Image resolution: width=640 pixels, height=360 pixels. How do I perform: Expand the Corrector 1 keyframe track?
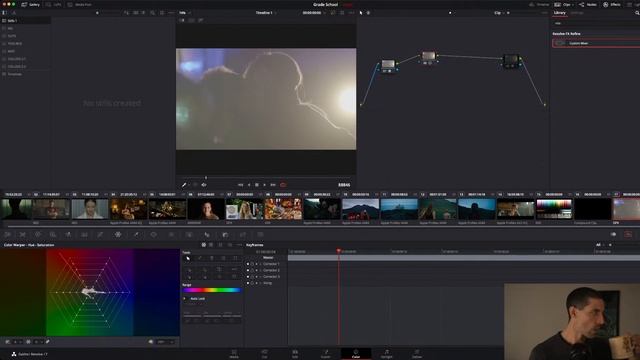[260, 264]
